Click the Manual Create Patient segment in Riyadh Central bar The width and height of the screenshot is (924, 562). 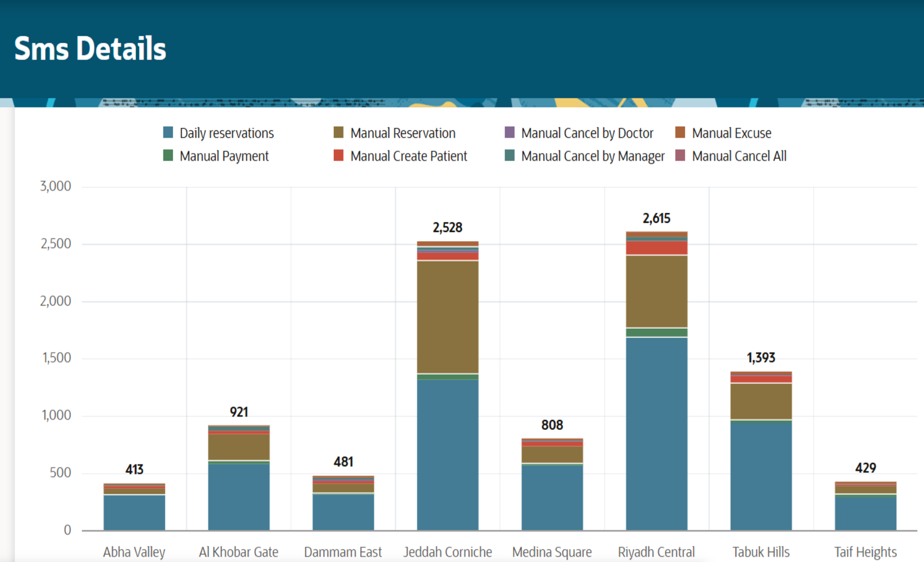click(x=656, y=248)
